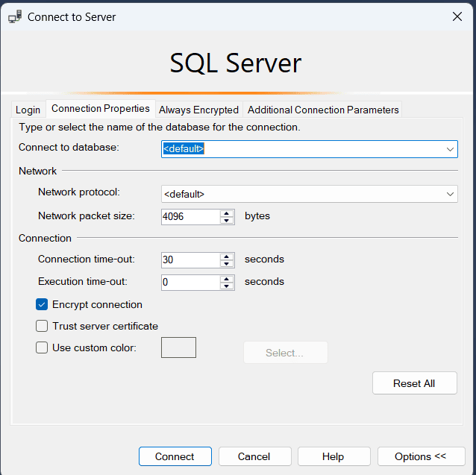This screenshot has width=476, height=475.
Task: Decrease network packet size with down arrow
Action: click(x=228, y=221)
